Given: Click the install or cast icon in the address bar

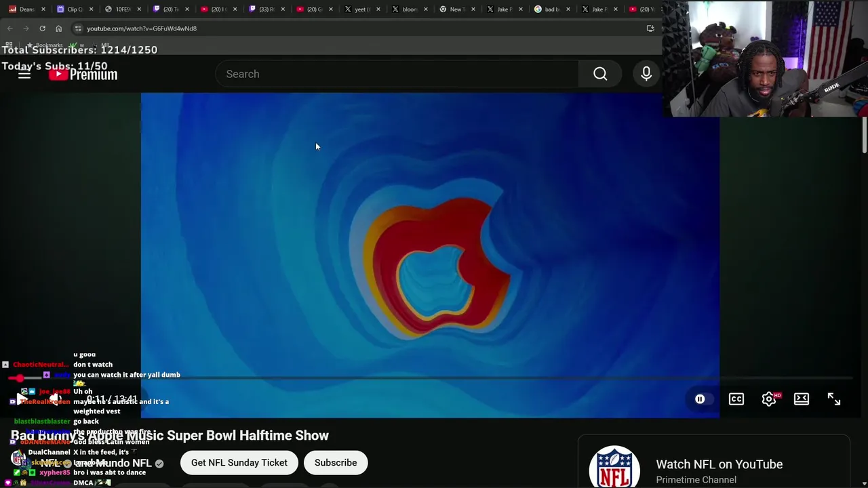Looking at the screenshot, I should click(x=650, y=28).
